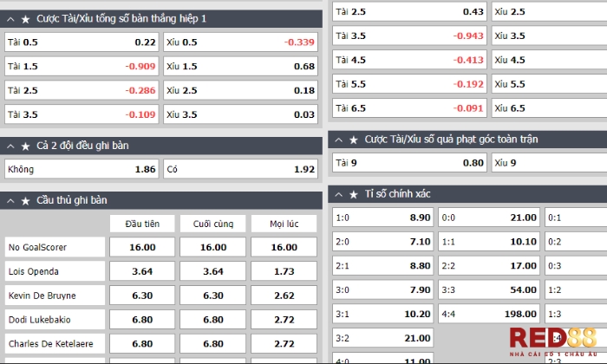Screen dimensions: 607x364
Task: Star the Cả 2 đội đều ghi bàn market
Action: (25, 146)
